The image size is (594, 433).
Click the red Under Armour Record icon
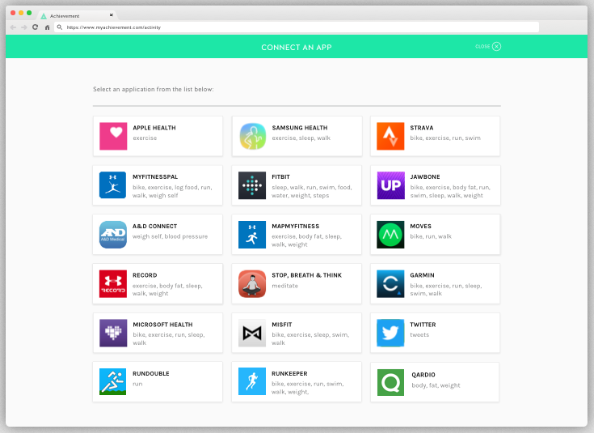tap(113, 284)
